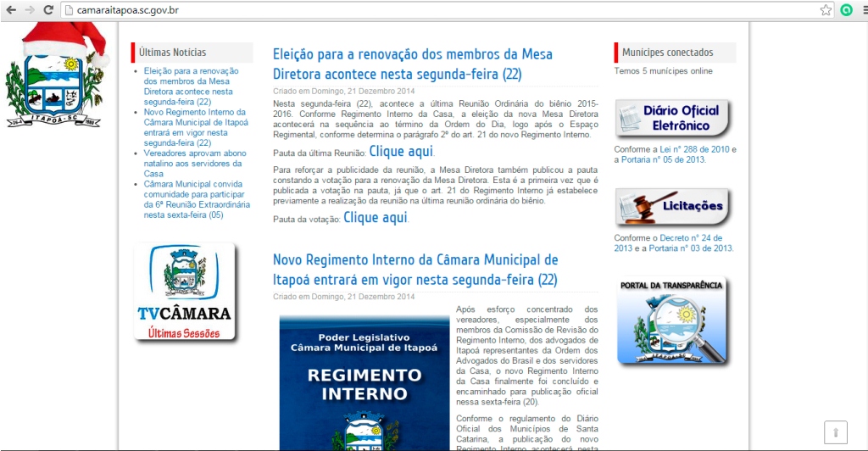Click the text 'Temos 5 munícipes online'
868x451 pixels.
(663, 71)
